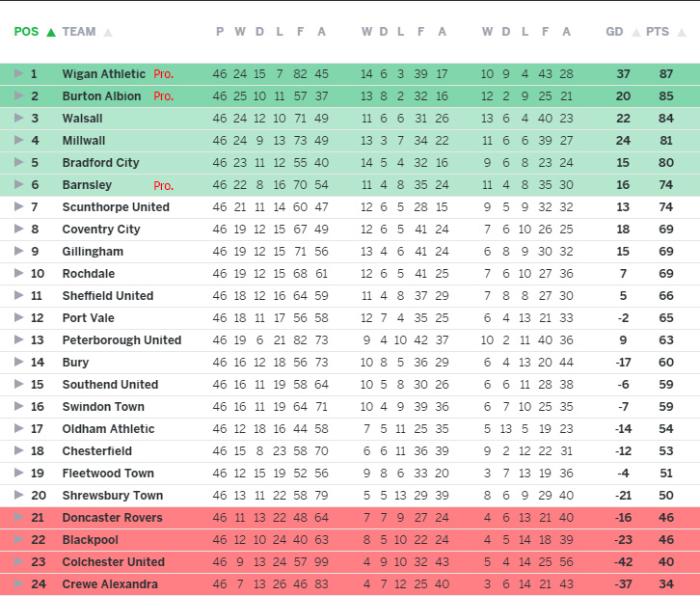700x596 pixels.
Task: Sort standings by GD arrow
Action: coord(636,33)
